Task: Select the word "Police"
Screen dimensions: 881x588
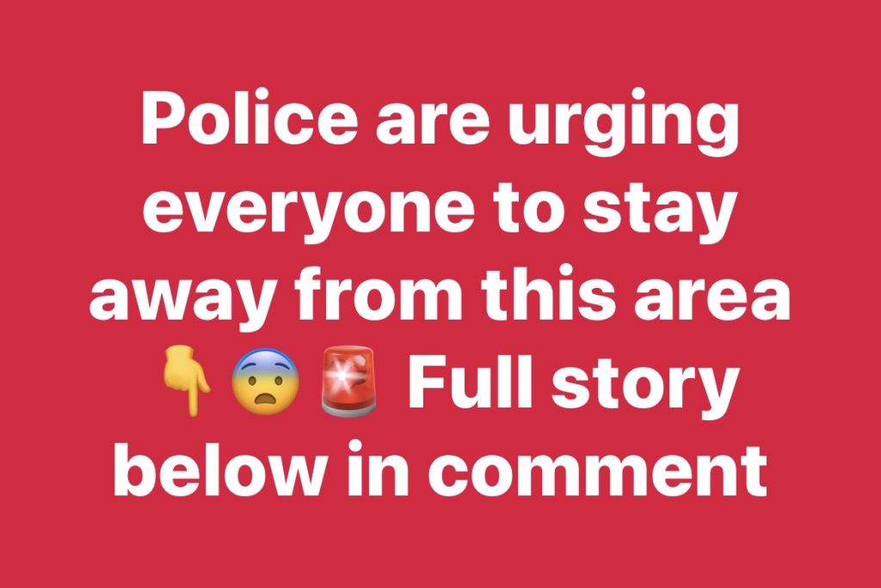Action: (x=249, y=118)
